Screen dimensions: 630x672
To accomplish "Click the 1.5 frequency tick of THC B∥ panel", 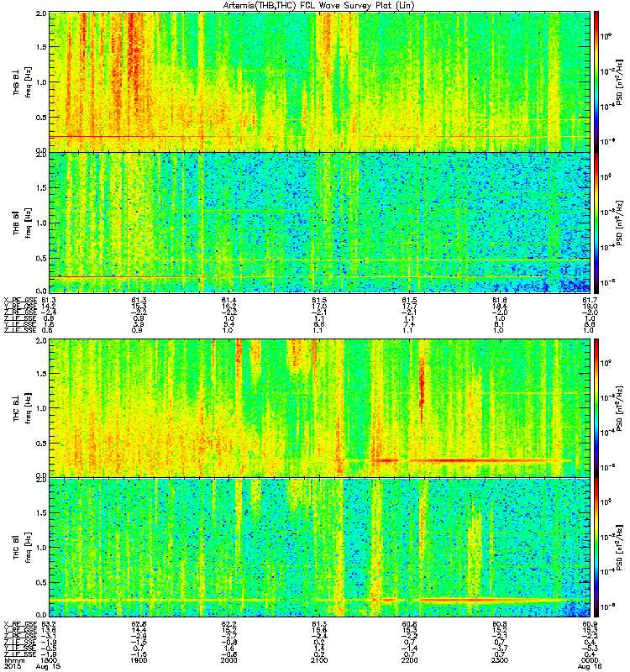I will tap(41, 512).
